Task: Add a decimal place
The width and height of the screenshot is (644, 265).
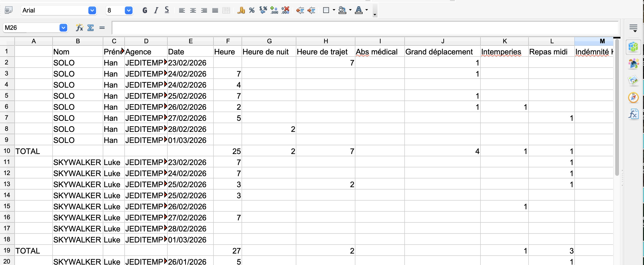Action: [274, 10]
